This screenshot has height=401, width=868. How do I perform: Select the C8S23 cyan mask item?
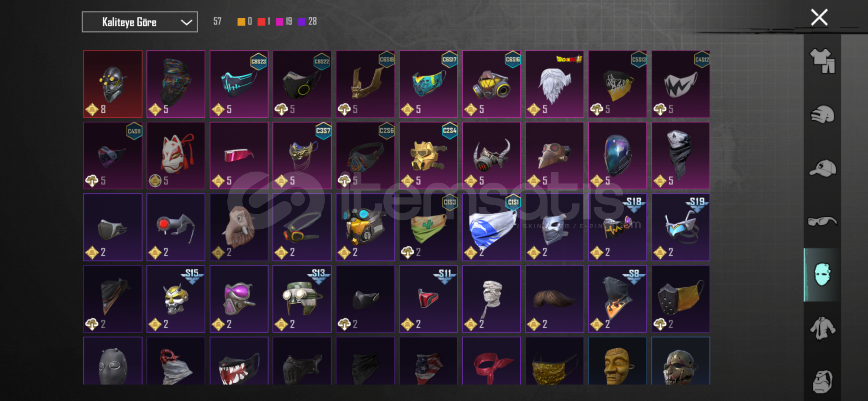point(239,84)
